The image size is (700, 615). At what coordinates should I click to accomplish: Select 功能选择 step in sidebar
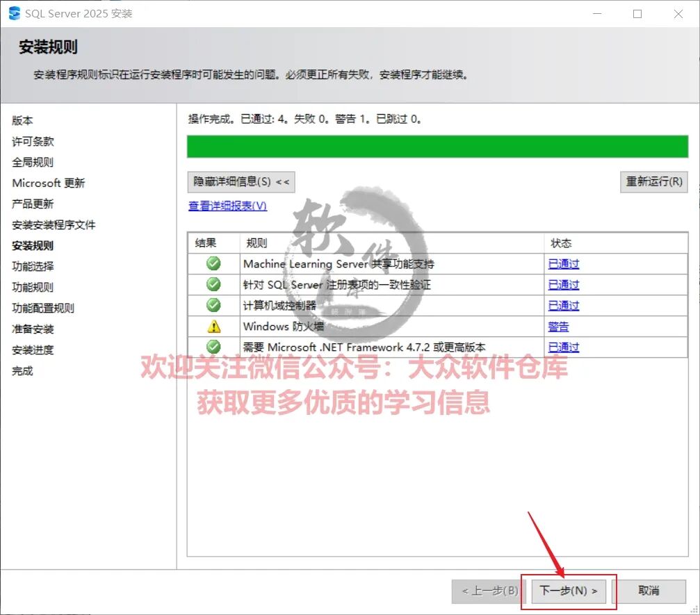(x=33, y=266)
